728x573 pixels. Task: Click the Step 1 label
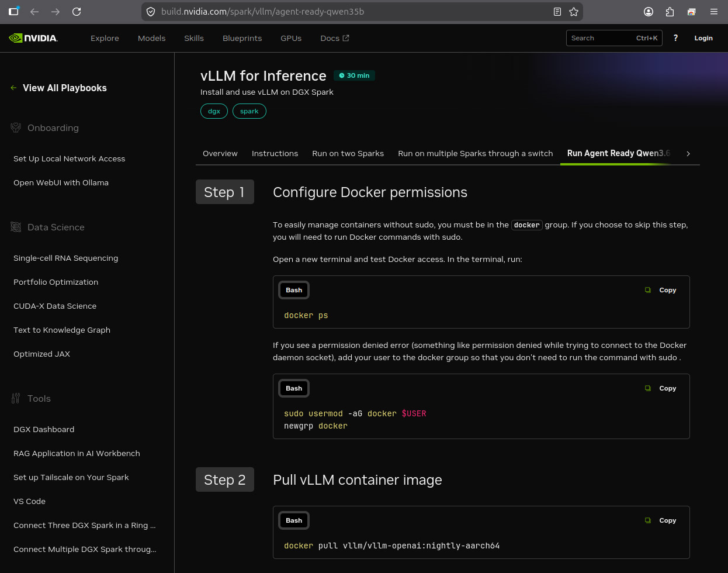(x=224, y=192)
